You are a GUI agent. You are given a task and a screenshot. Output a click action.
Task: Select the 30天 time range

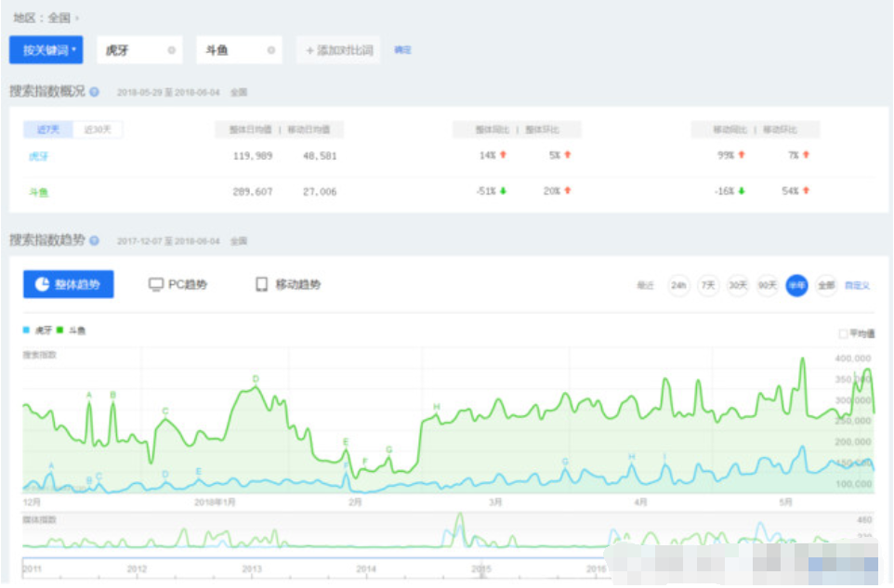(x=738, y=285)
